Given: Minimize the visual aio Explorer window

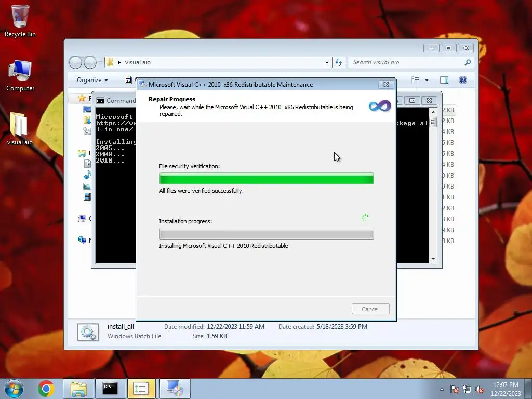Looking at the screenshot, I should (432, 48).
